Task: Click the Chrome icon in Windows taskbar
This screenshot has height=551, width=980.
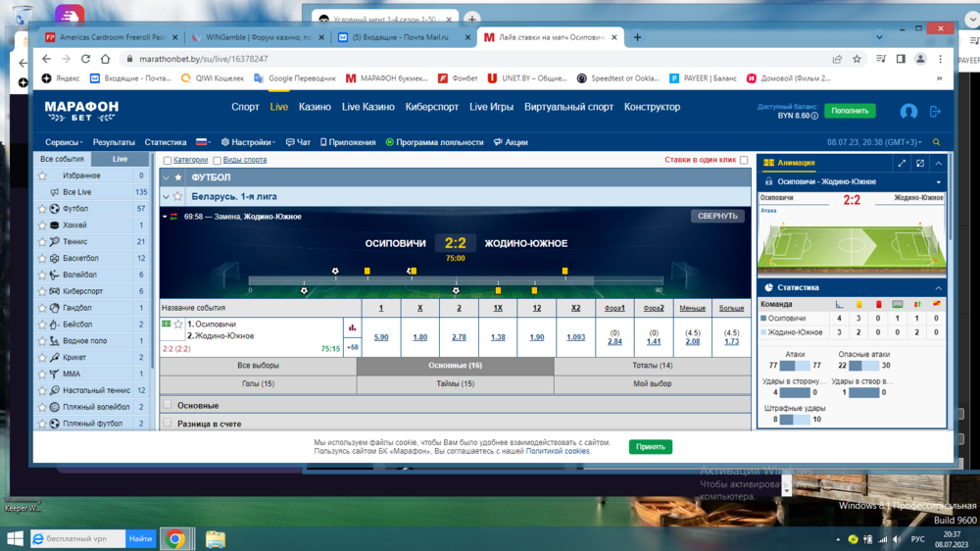Action: coord(175,538)
